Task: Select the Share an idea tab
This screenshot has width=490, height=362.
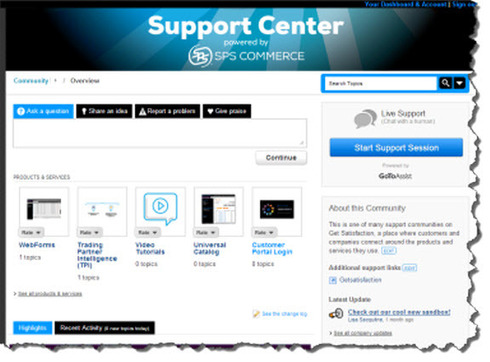Action: tap(104, 111)
